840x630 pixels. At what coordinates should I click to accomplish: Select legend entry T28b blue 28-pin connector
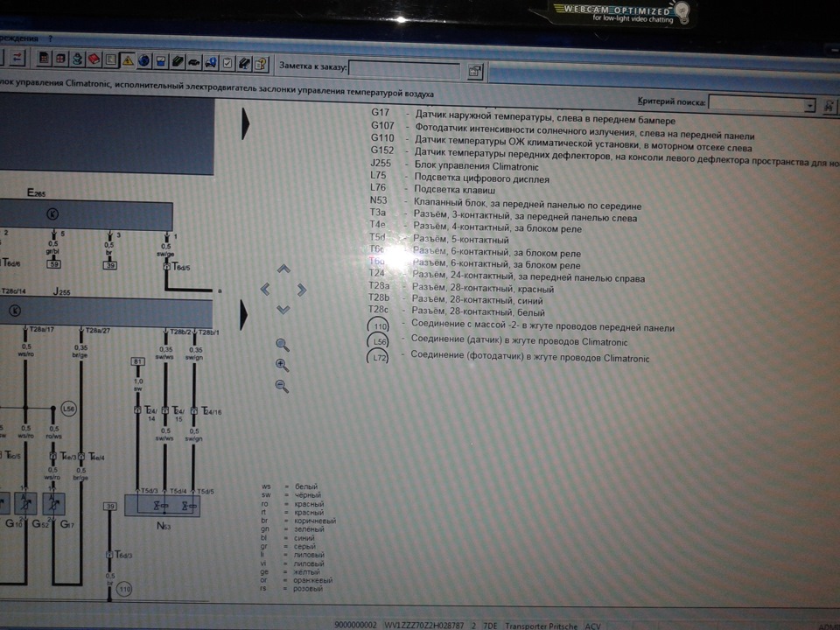pyautogui.click(x=455, y=299)
